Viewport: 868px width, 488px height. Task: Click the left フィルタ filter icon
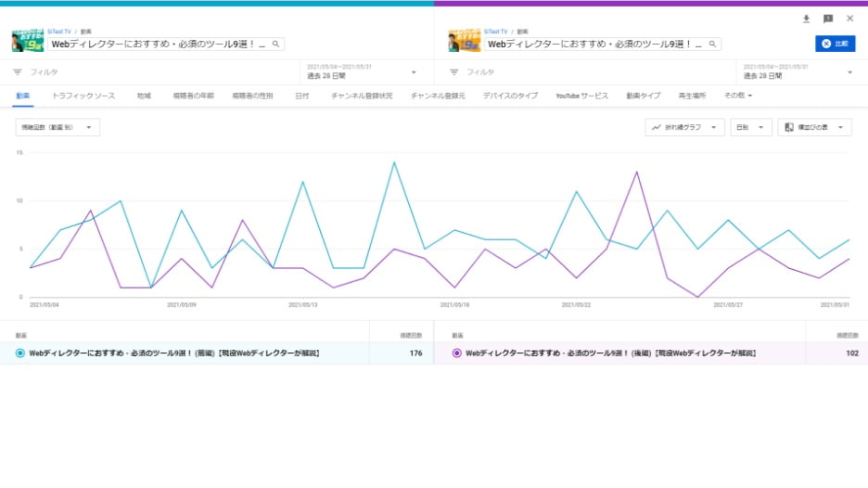tap(18, 72)
